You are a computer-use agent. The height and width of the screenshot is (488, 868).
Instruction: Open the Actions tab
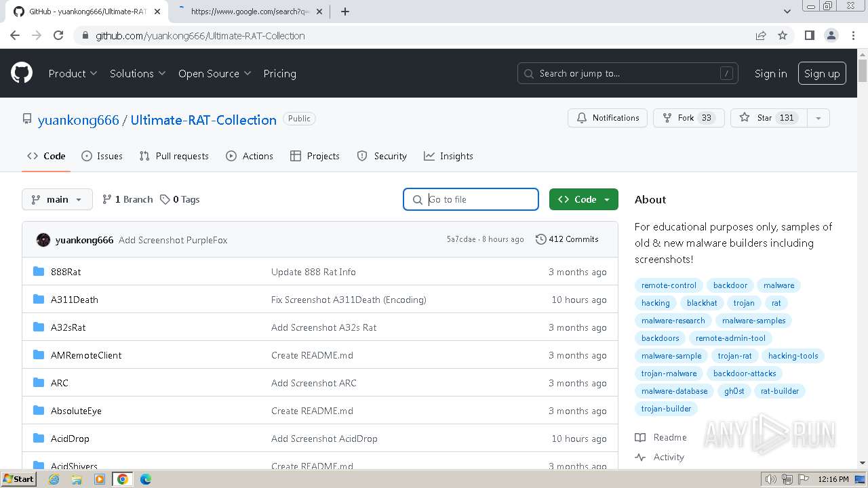click(250, 156)
